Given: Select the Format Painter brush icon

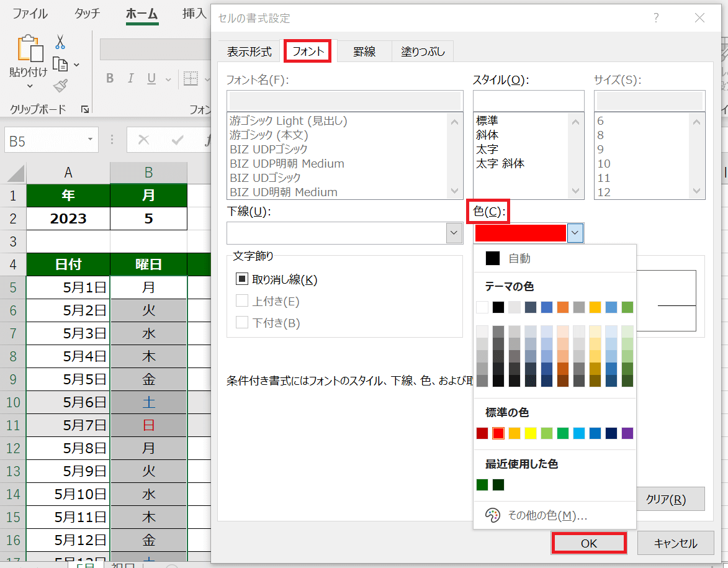Looking at the screenshot, I should pyautogui.click(x=60, y=86).
